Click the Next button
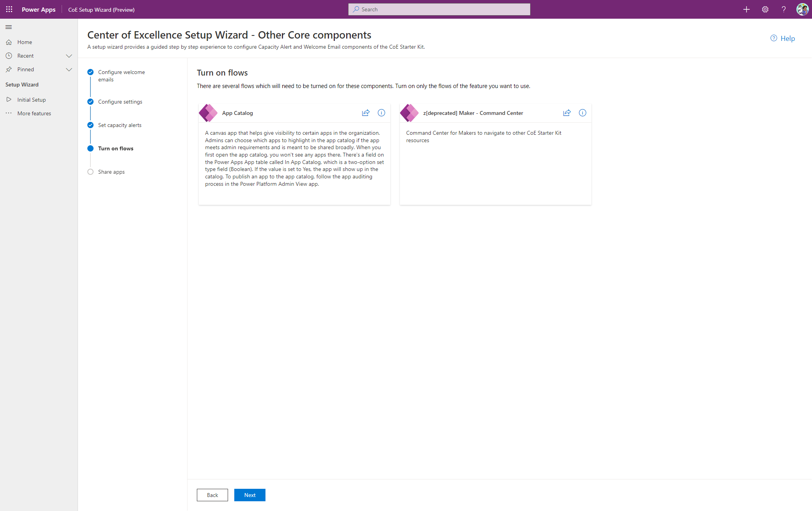The width and height of the screenshot is (812, 511). click(249, 495)
